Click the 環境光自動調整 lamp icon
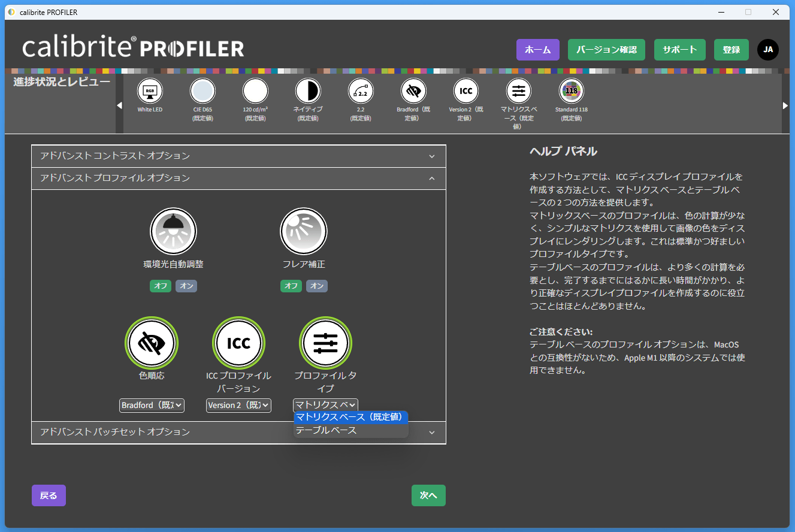Image resolution: width=795 pixels, height=532 pixels. click(x=173, y=231)
